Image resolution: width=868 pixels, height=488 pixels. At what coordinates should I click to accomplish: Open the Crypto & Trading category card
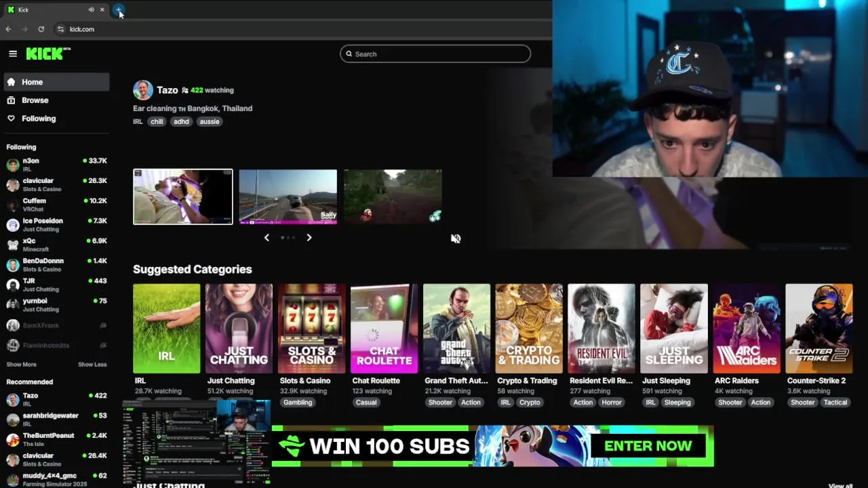point(529,329)
